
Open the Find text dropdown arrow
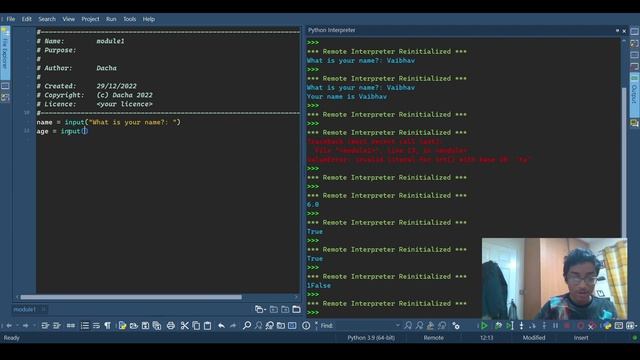398,326
